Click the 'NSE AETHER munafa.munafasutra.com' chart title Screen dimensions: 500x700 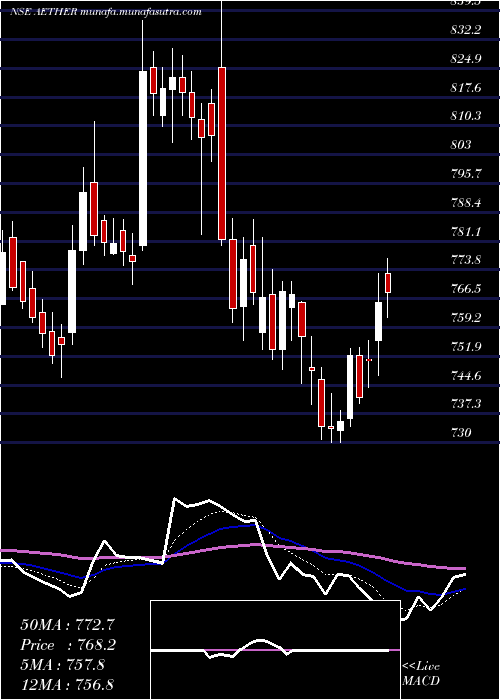[106, 12]
